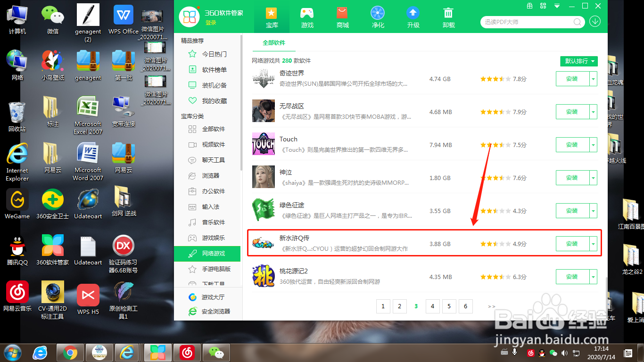Install 新水浒Q传
Image resolution: width=644 pixels, height=362 pixels.
[572, 244]
